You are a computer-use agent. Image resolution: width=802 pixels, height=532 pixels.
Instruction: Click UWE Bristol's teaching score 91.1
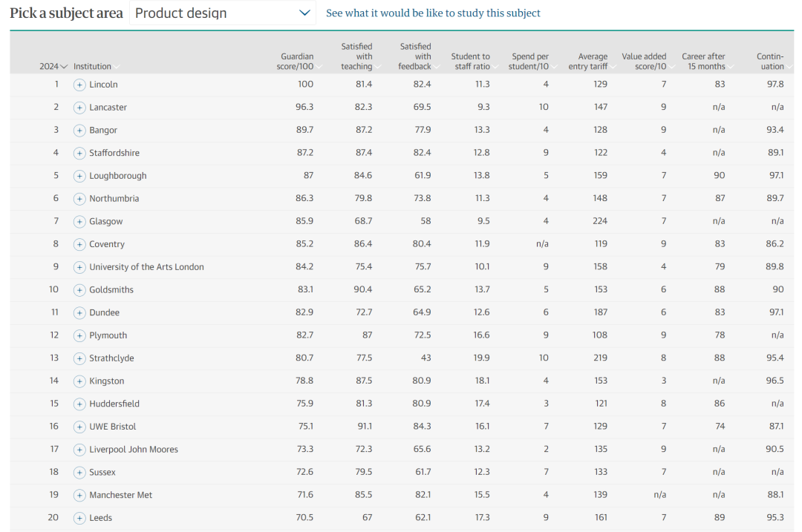(364, 426)
